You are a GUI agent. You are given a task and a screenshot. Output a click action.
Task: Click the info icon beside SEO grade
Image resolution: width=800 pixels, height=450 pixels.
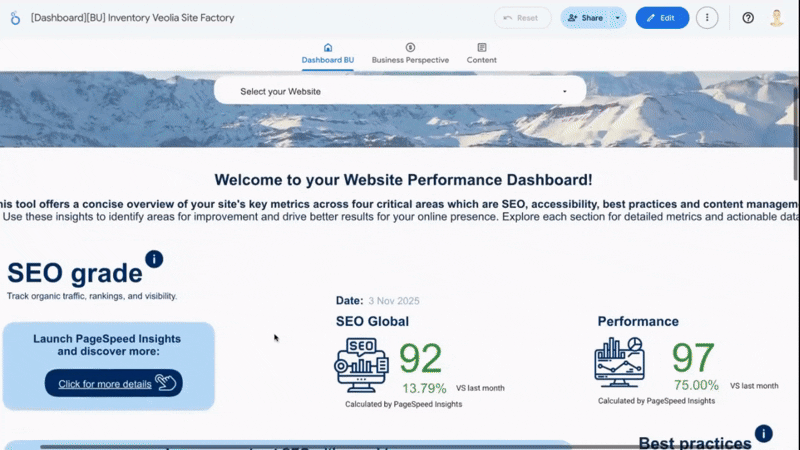tap(154, 259)
